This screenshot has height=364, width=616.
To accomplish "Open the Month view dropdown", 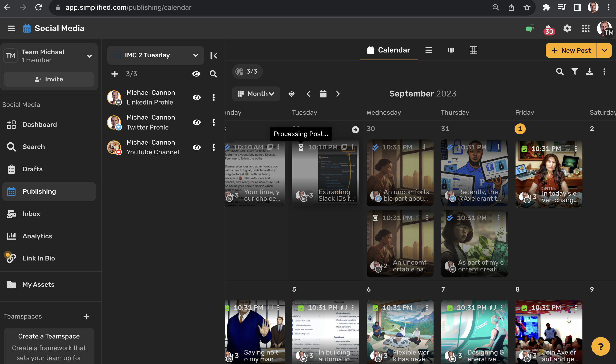I will pyautogui.click(x=256, y=94).
